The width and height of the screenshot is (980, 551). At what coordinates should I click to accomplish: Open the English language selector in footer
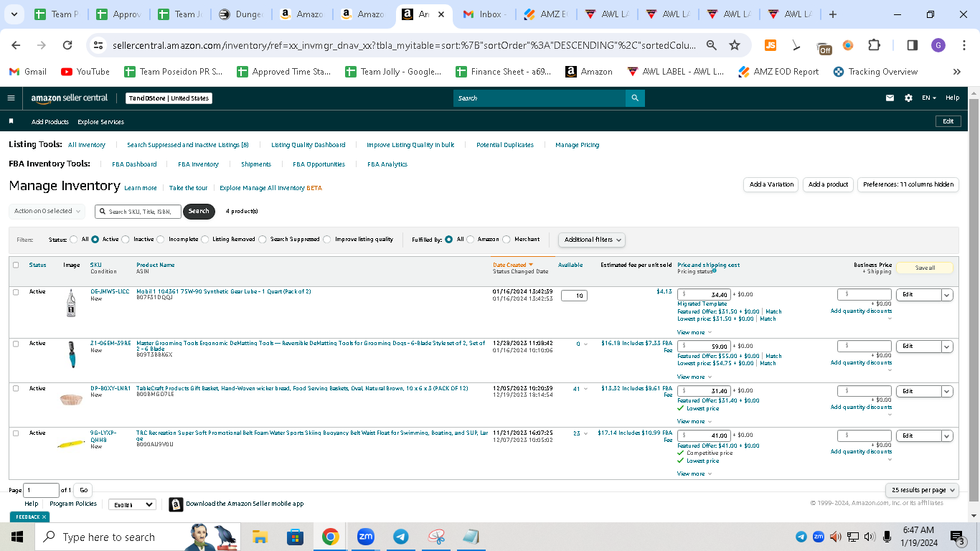(132, 504)
